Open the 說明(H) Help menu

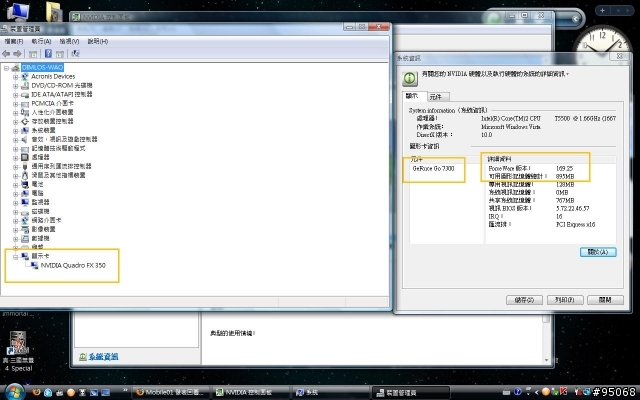(x=98, y=41)
